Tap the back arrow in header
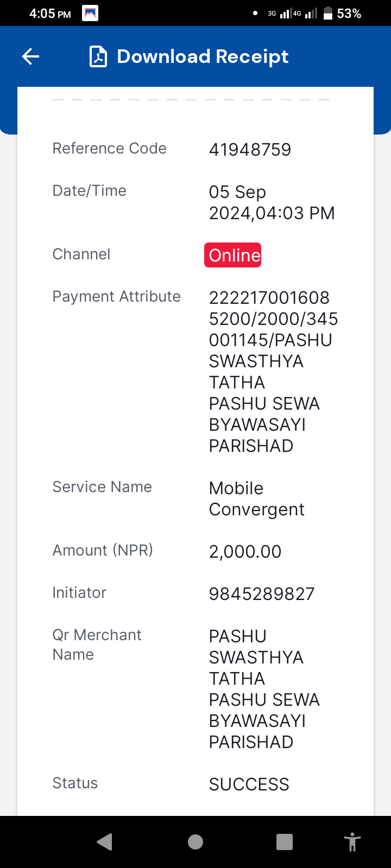The height and width of the screenshot is (868, 391). point(30,56)
